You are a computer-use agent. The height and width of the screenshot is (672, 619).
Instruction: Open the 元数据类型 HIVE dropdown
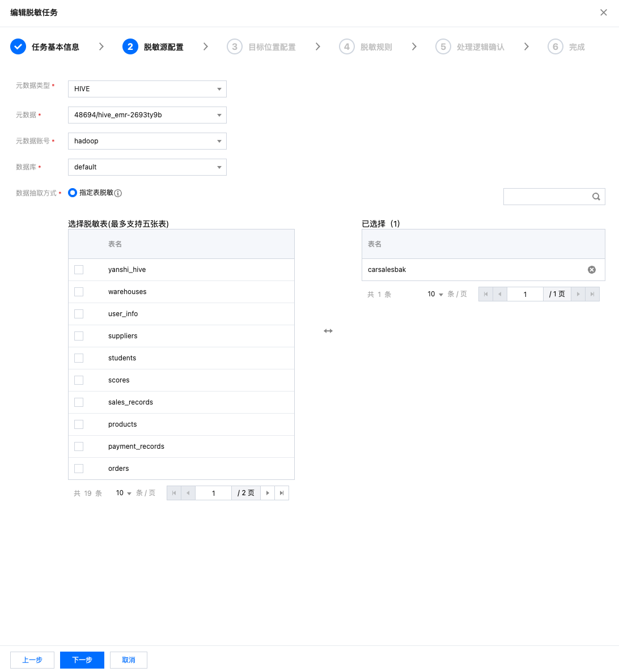point(147,89)
